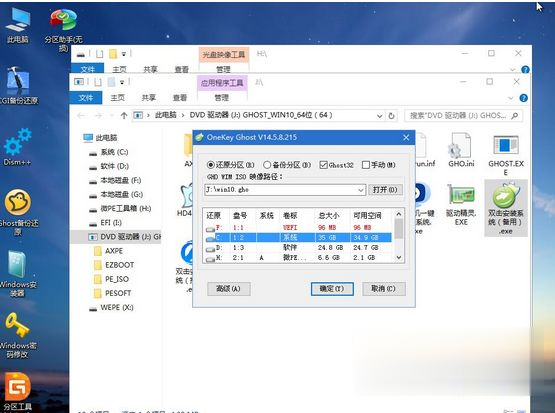The width and height of the screenshot is (555, 413).
Task: Expand the ribbon in J:\ window
Action: click(x=510, y=98)
